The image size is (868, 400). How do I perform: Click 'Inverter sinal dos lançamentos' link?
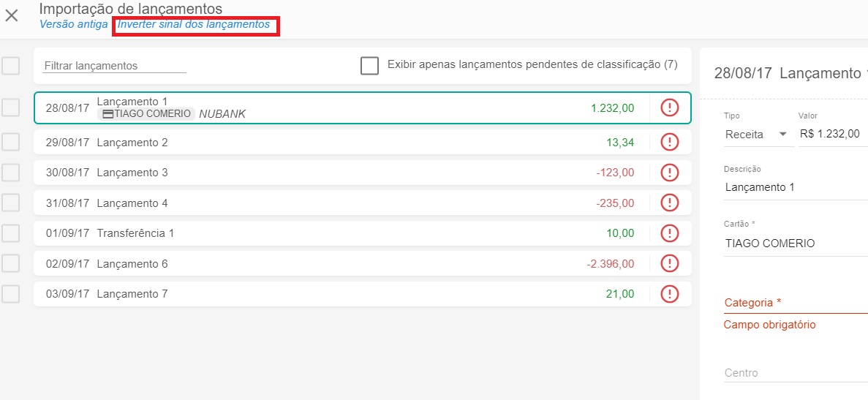194,24
